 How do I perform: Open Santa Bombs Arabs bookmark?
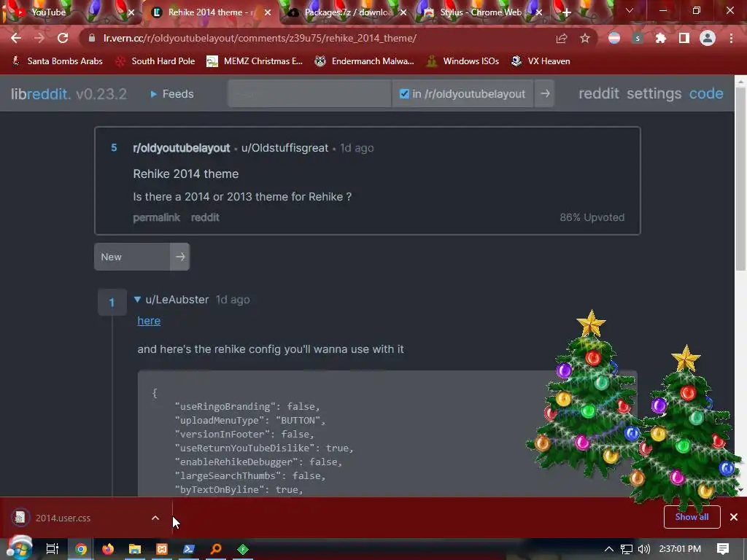(57, 61)
